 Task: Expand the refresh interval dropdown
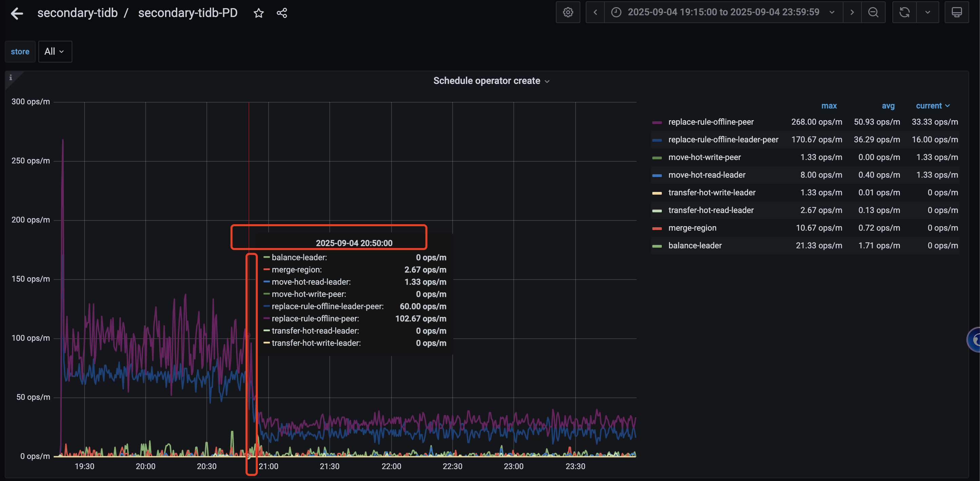pos(927,12)
